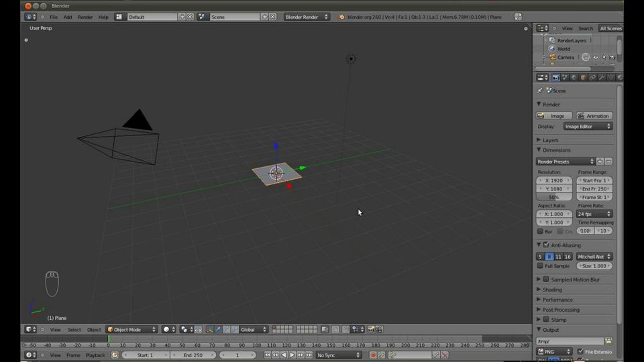644x362 pixels.
Task: Click the 50% resolution percentage slider
Action: [x=554, y=197]
